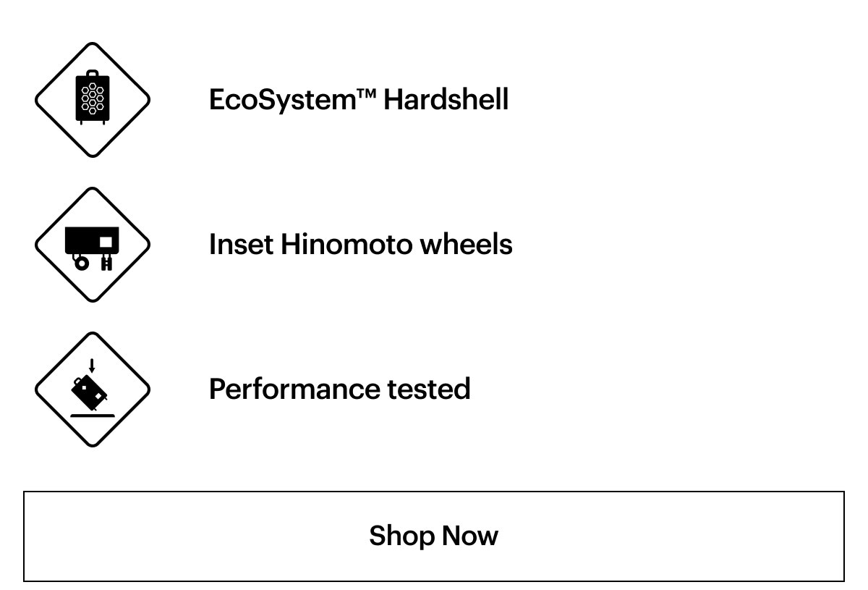Click the word Hardshell
The width and height of the screenshot is (868, 590).
446,99
